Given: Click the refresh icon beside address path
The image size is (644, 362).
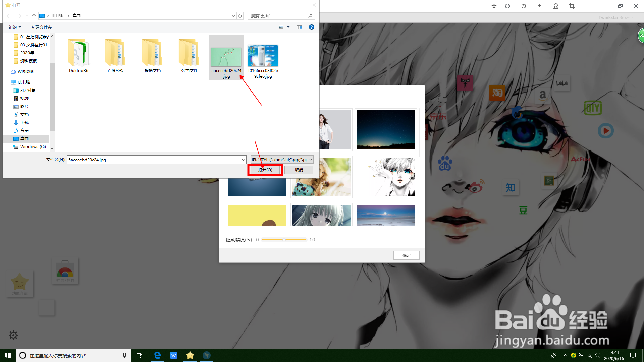Looking at the screenshot, I should (x=240, y=16).
